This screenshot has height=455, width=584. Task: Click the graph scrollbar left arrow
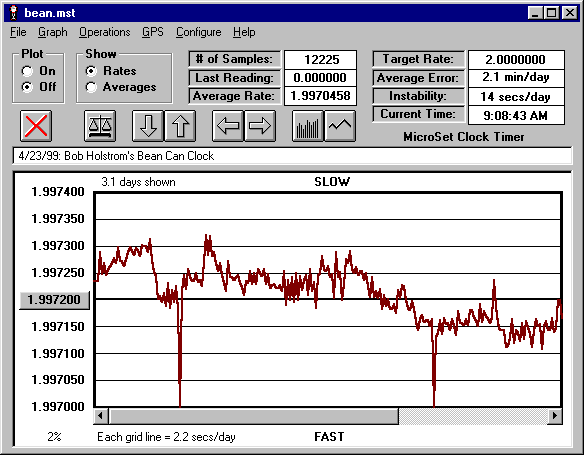click(101, 415)
